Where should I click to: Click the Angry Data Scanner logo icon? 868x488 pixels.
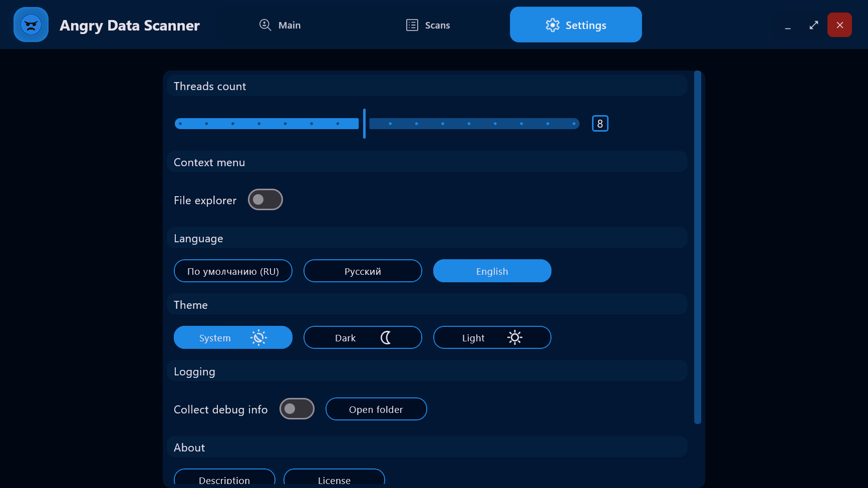tap(31, 25)
